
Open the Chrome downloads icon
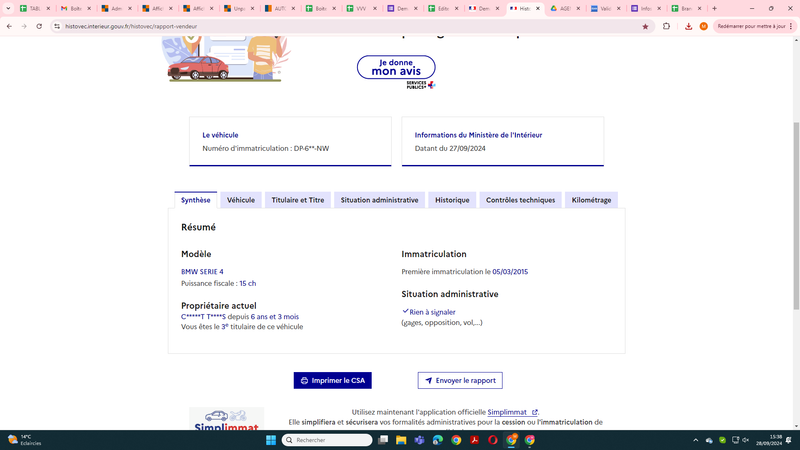click(x=688, y=26)
